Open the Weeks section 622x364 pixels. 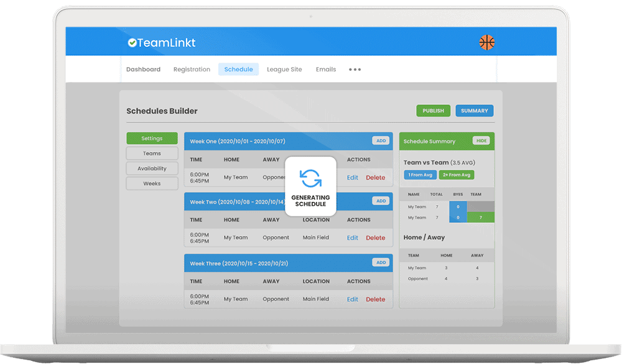152,183
